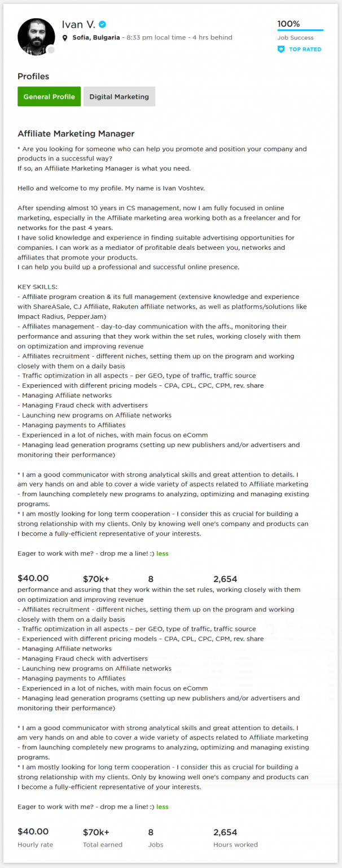Switch to the Digital Marketing profile tab

click(119, 97)
